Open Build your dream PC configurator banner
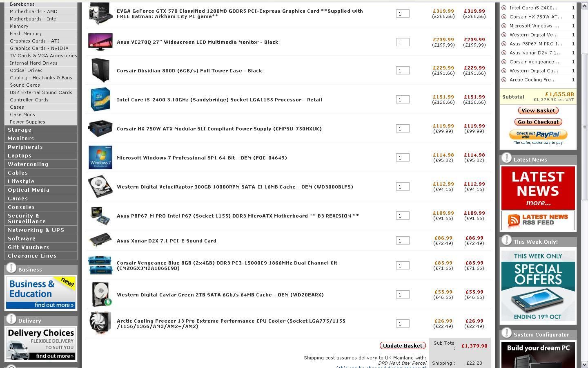Viewport: 588px width, 368px height. tap(538, 355)
